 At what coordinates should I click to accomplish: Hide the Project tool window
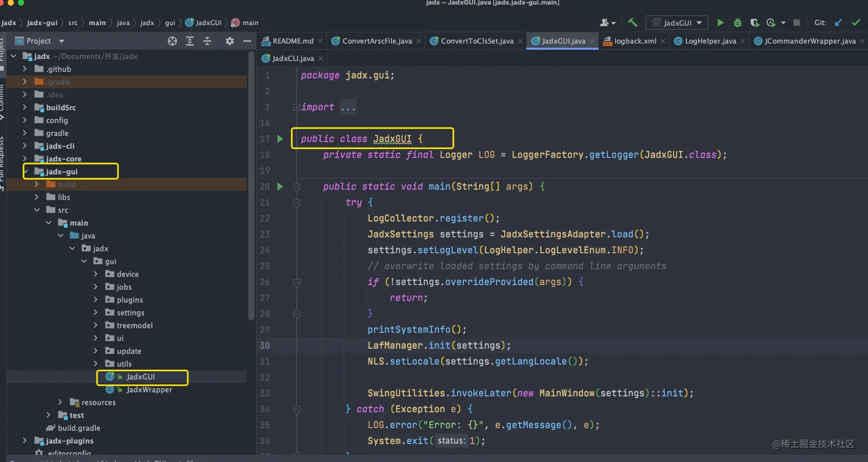click(247, 41)
